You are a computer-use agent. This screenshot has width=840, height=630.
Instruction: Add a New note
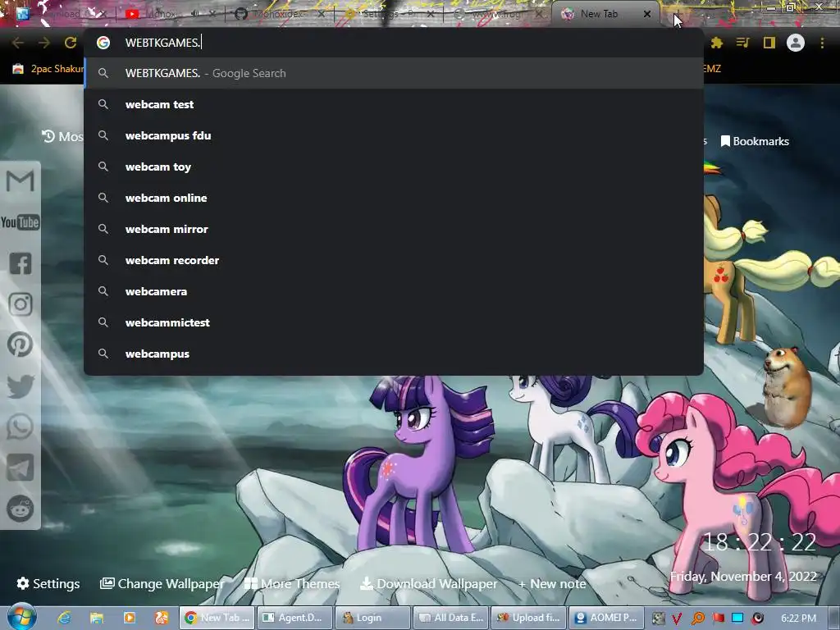coord(552,583)
